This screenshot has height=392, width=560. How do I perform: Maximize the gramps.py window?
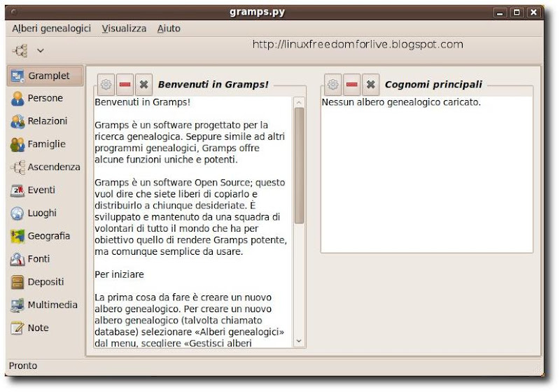[x=517, y=13]
